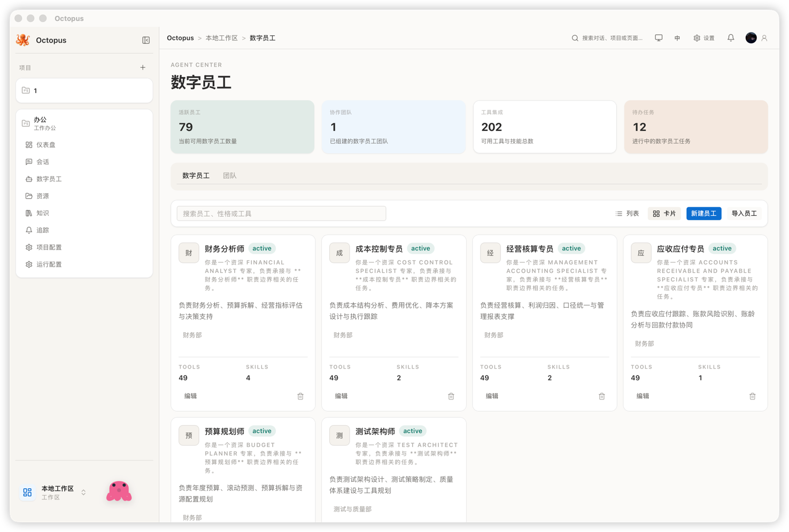Screen dimensions: 789x532
Task: Click the 预 avatar of 预算规划师
Action: point(189,436)
